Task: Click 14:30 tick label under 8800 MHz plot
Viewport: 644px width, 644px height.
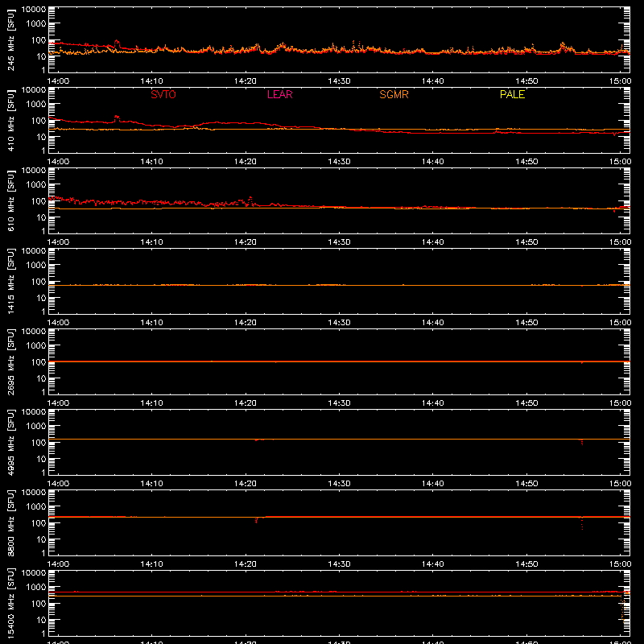Action: click(x=339, y=564)
